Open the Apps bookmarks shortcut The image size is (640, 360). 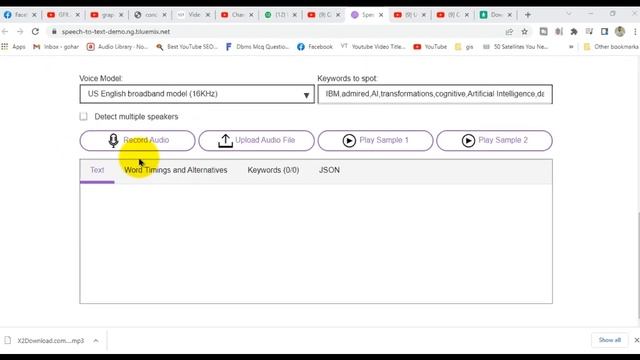[13, 47]
